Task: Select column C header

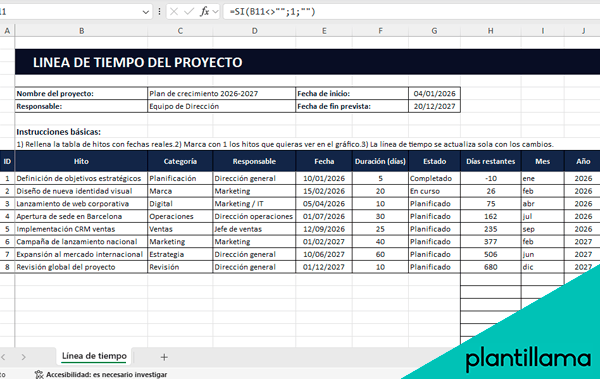Action: 180,31
